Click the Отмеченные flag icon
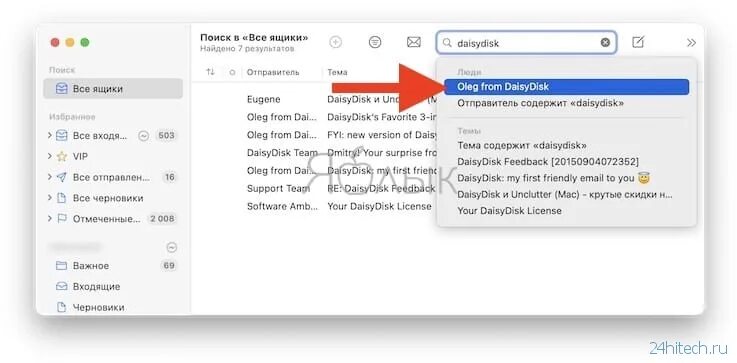This screenshot has width=737, height=363. tap(62, 219)
